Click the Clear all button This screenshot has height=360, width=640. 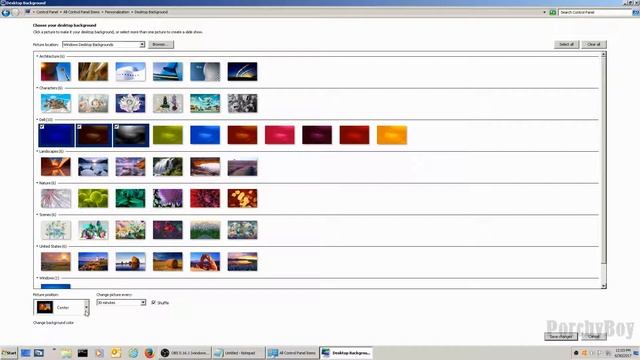coord(594,44)
